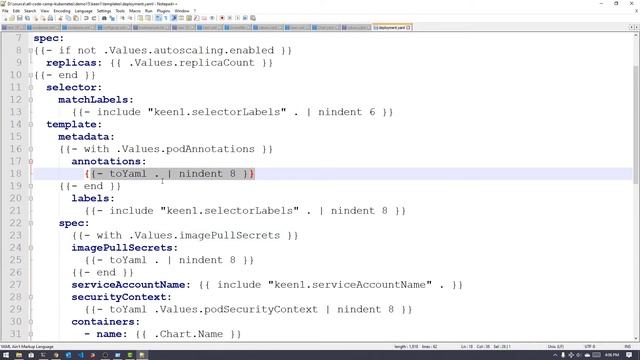Start recording a macro
The width and height of the screenshot is (640, 360).
222,18
